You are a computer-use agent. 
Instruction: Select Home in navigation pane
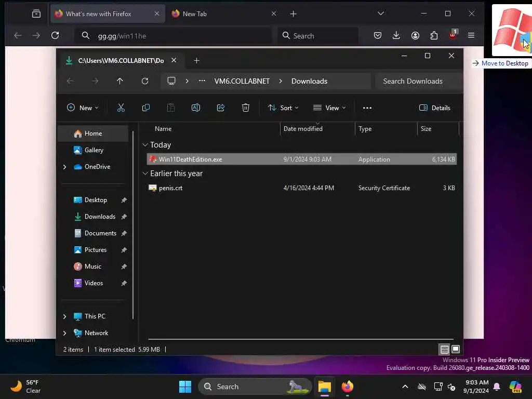92,134
